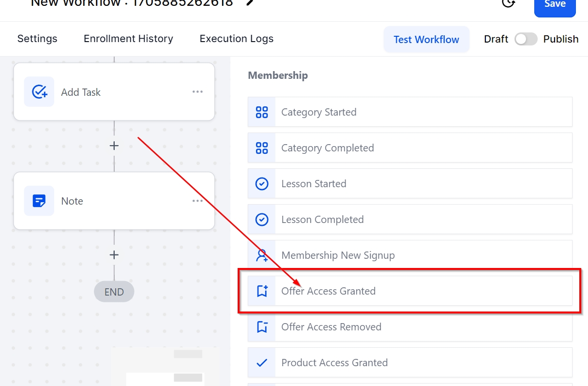Edit workflow name with pencil icon
Viewport: 588px width, 386px height.
(250, 3)
